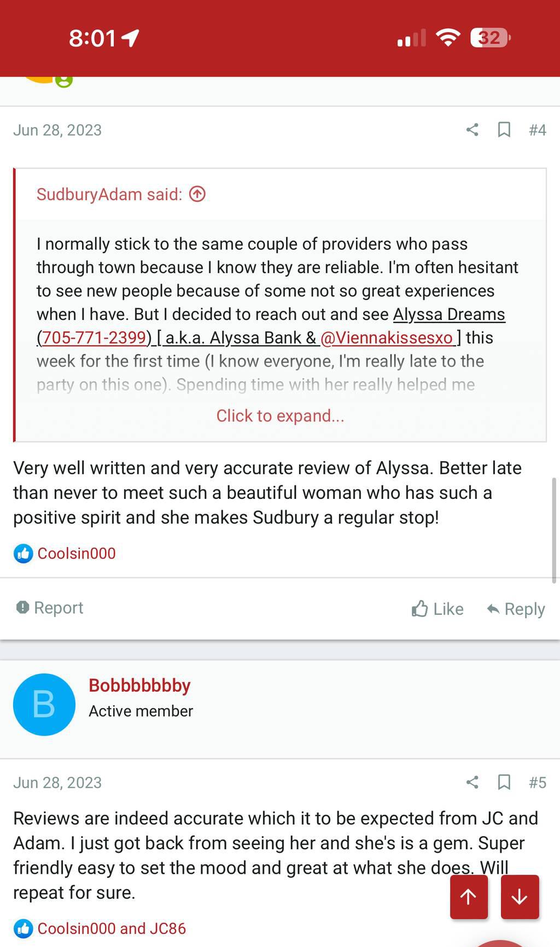Share post #4 via share icon

[x=472, y=130]
